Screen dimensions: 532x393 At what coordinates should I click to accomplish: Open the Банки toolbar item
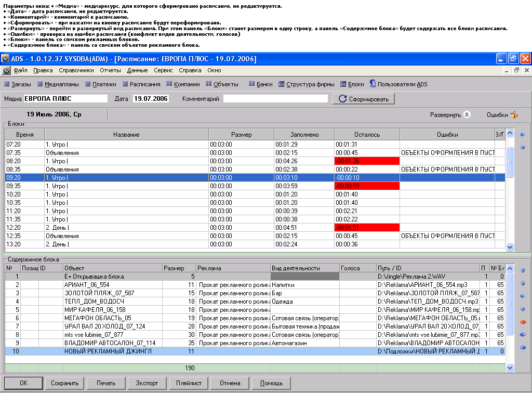click(x=261, y=84)
